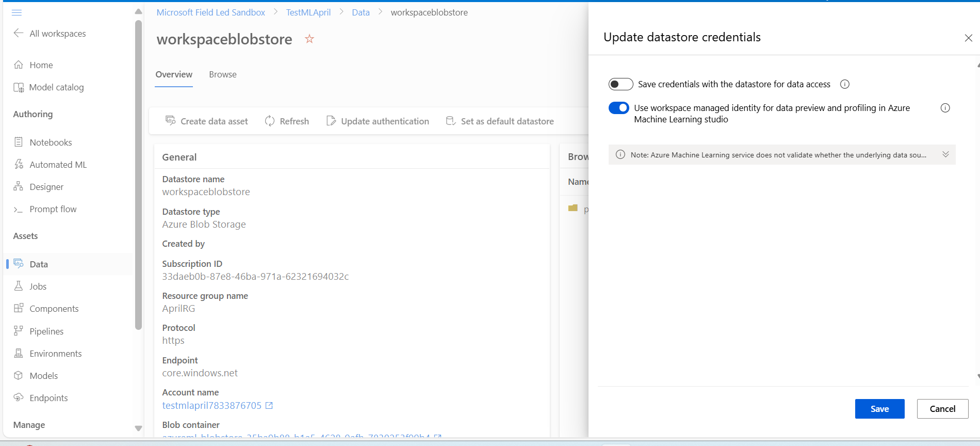Click the Notebooks icon in sidebar
This screenshot has height=446, width=980.
pyautogui.click(x=19, y=142)
